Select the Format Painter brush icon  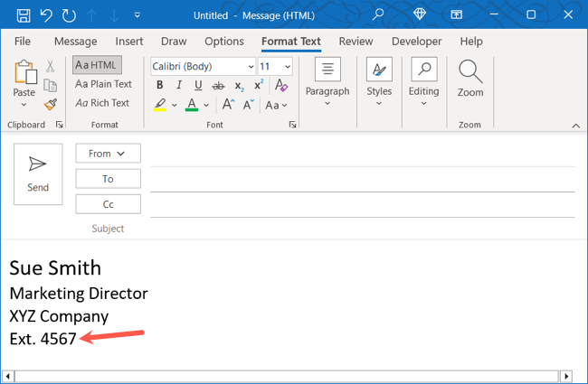tap(51, 104)
